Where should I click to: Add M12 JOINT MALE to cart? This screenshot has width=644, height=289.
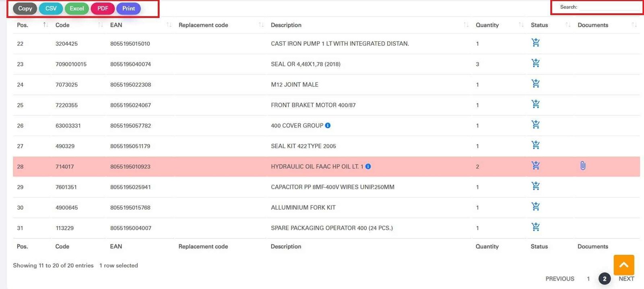[535, 84]
